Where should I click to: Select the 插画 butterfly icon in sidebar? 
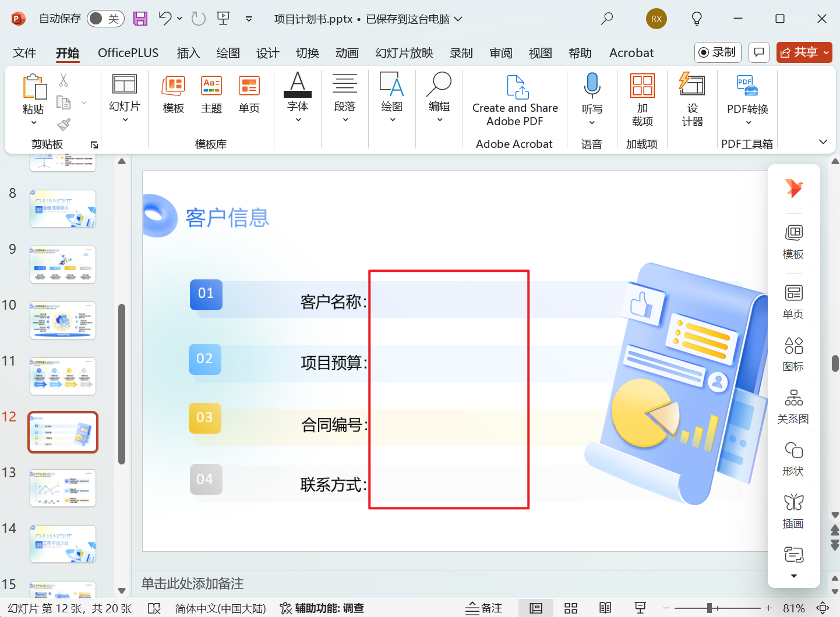[x=793, y=510]
